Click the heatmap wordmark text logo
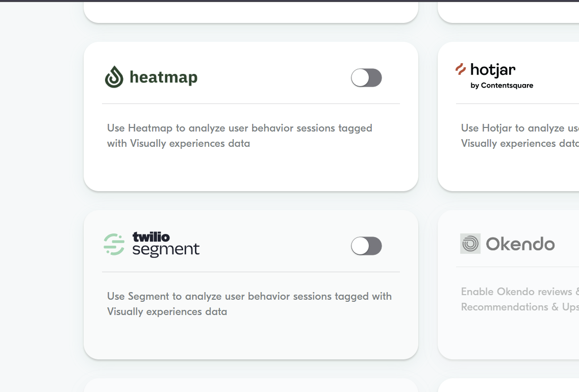 tap(164, 77)
